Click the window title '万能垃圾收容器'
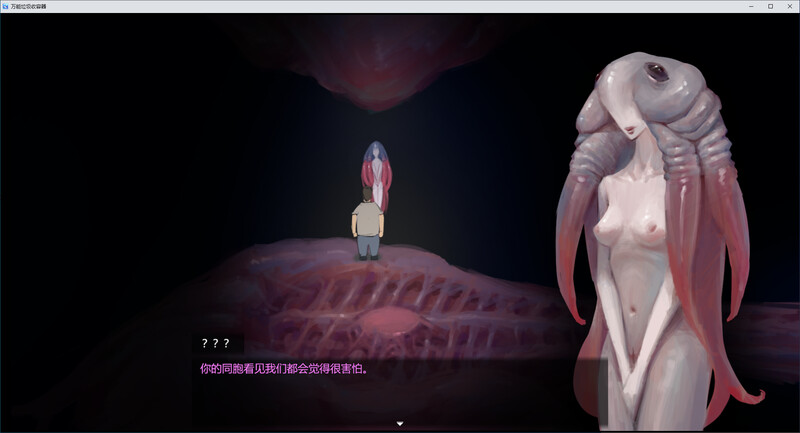Image resolution: width=800 pixels, height=433 pixels. click(x=29, y=7)
